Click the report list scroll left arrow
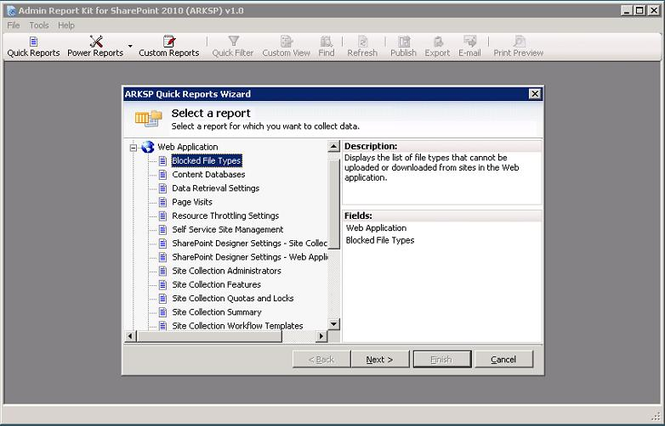 (130, 336)
